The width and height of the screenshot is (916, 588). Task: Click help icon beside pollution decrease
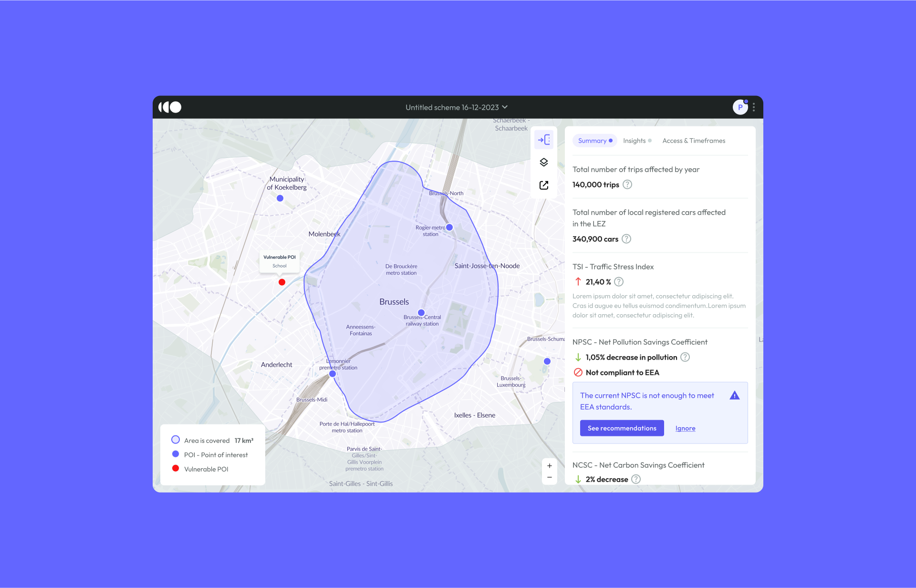(685, 357)
